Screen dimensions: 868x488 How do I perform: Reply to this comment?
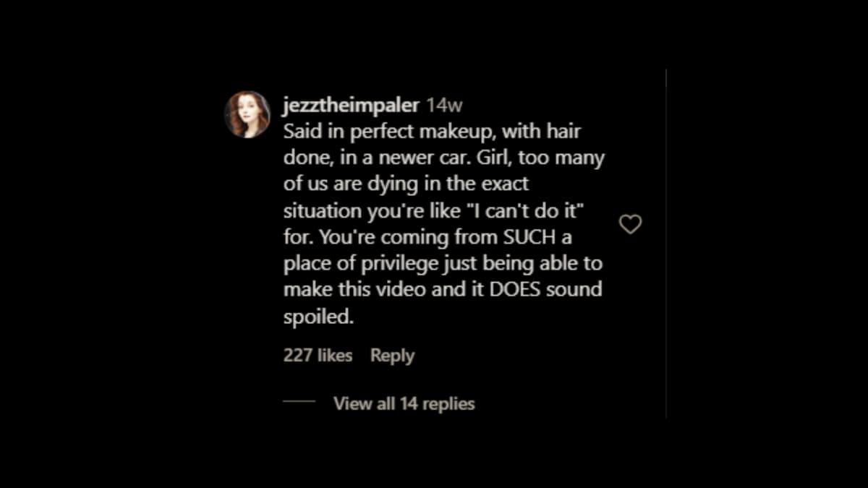[x=392, y=356]
